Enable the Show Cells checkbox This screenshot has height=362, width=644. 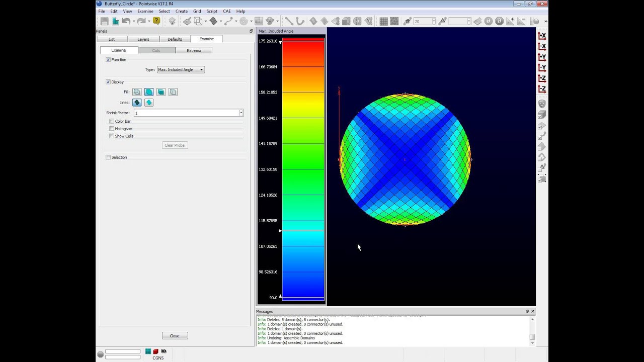coord(112,136)
